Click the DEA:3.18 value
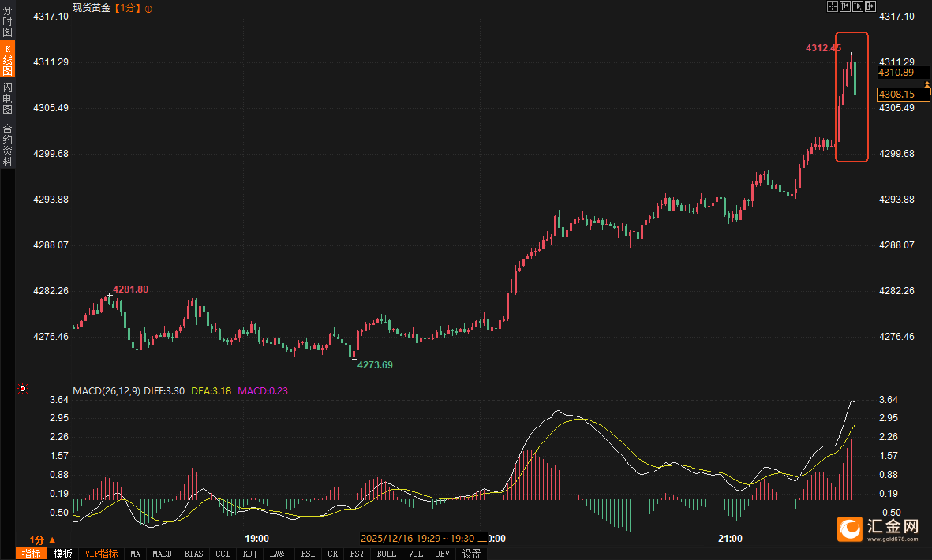The image size is (932, 560). (x=211, y=390)
